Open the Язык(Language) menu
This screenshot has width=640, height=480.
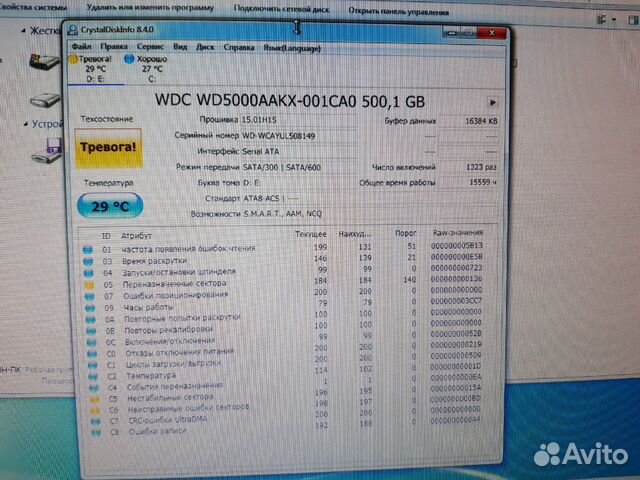pos(292,48)
